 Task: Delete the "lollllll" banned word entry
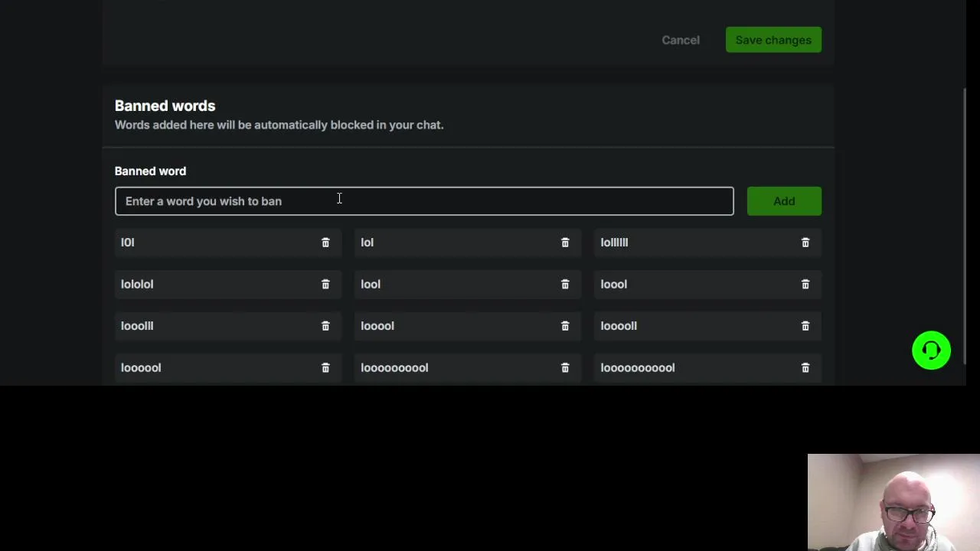[805, 243]
